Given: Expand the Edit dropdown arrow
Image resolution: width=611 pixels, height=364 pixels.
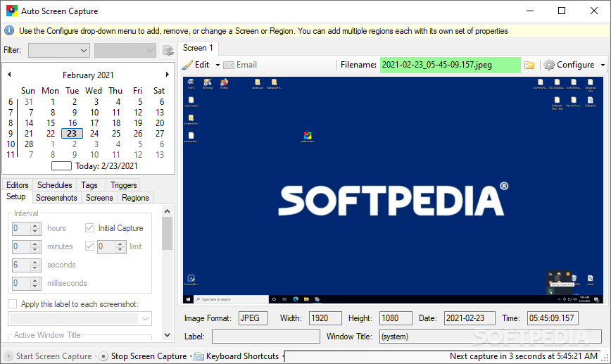Looking at the screenshot, I should coord(218,65).
